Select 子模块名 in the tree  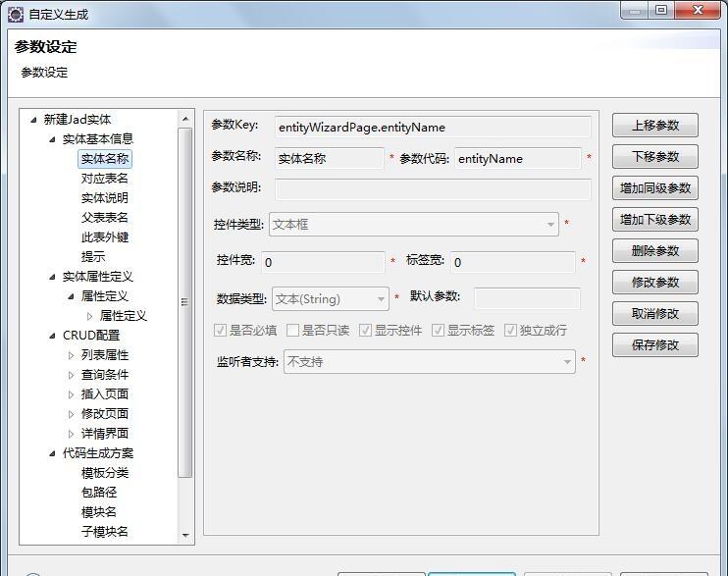click(x=105, y=532)
